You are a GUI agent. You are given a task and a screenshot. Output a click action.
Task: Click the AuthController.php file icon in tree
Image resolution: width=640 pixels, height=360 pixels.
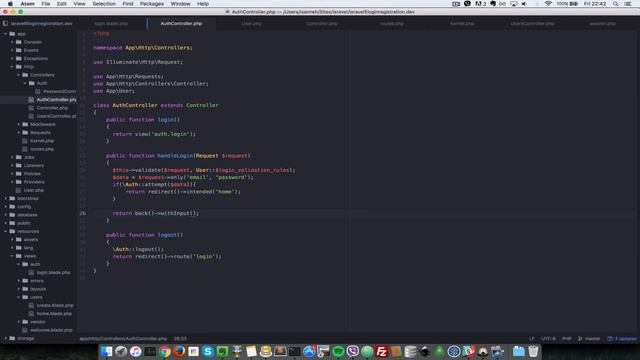(x=31, y=100)
